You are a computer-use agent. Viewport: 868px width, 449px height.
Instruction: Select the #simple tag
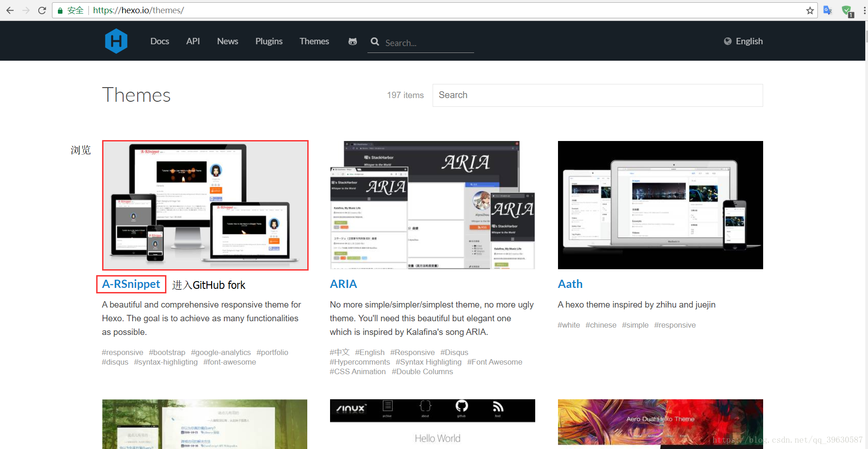[635, 325]
